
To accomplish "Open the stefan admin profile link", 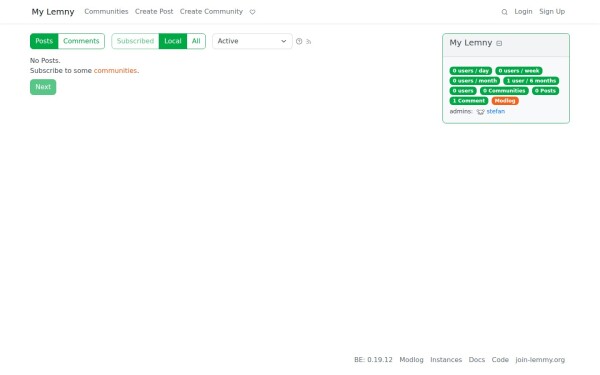I will click(x=496, y=111).
